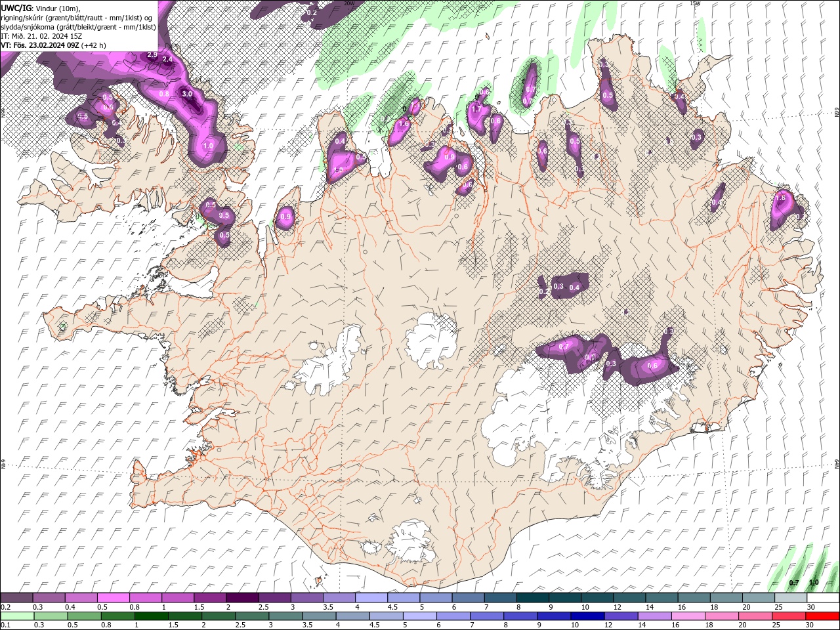This screenshot has height=630, width=840.
Task: Select the 2.9 snowfall value on the map
Action: (152, 54)
